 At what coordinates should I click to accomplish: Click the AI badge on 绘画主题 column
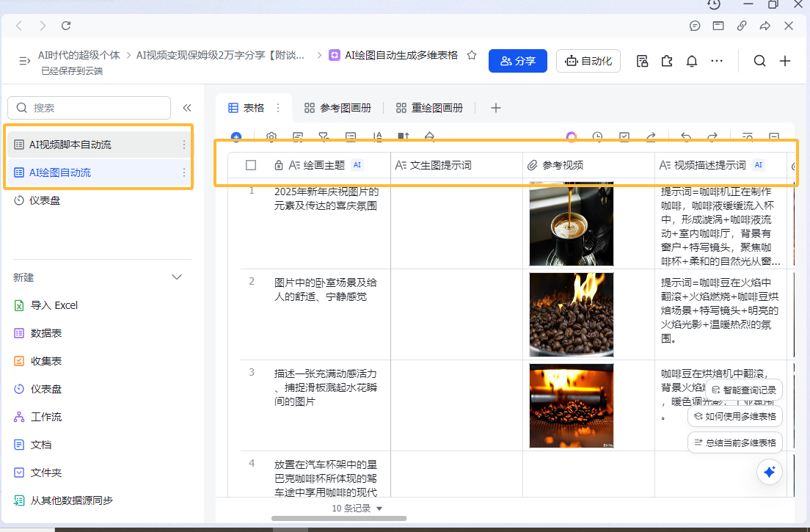[357, 165]
